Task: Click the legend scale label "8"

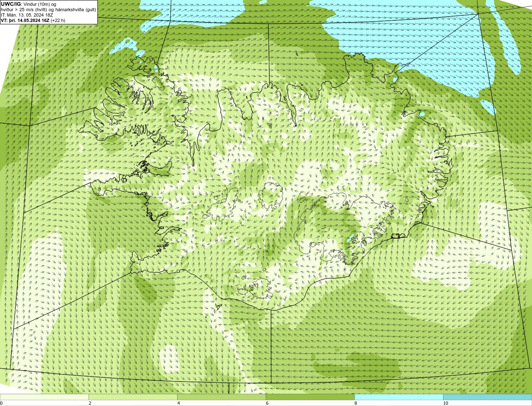Action: click(x=356, y=403)
